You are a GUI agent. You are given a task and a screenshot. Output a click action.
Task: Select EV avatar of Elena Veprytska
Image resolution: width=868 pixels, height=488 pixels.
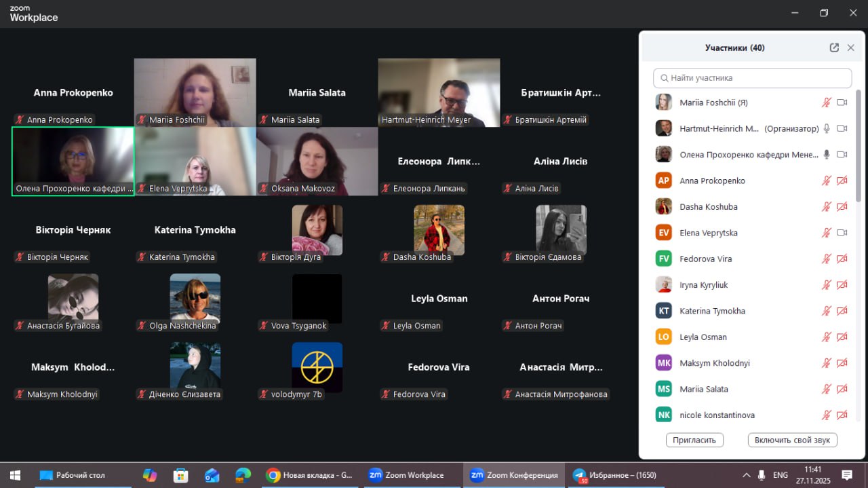click(x=664, y=233)
